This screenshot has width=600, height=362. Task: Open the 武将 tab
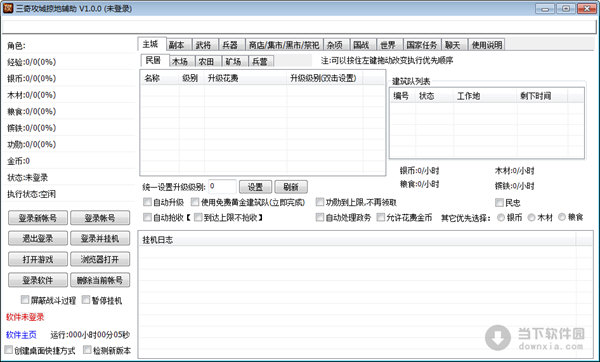click(x=205, y=45)
